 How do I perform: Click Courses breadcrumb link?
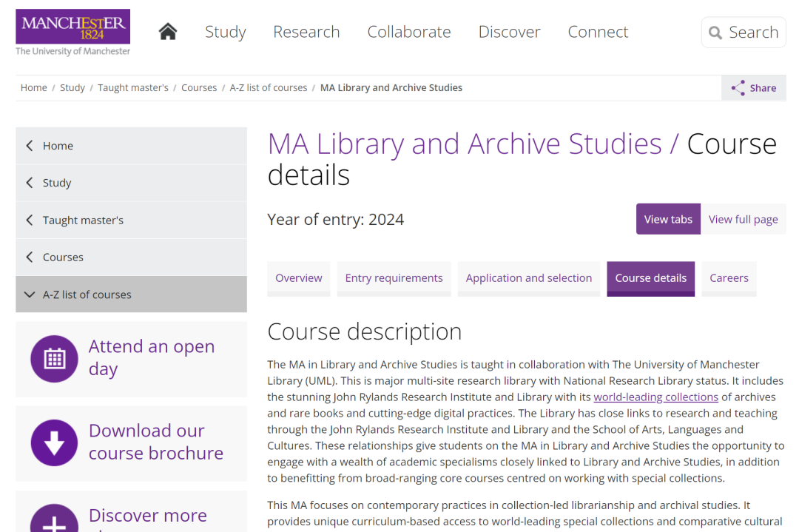coord(199,87)
